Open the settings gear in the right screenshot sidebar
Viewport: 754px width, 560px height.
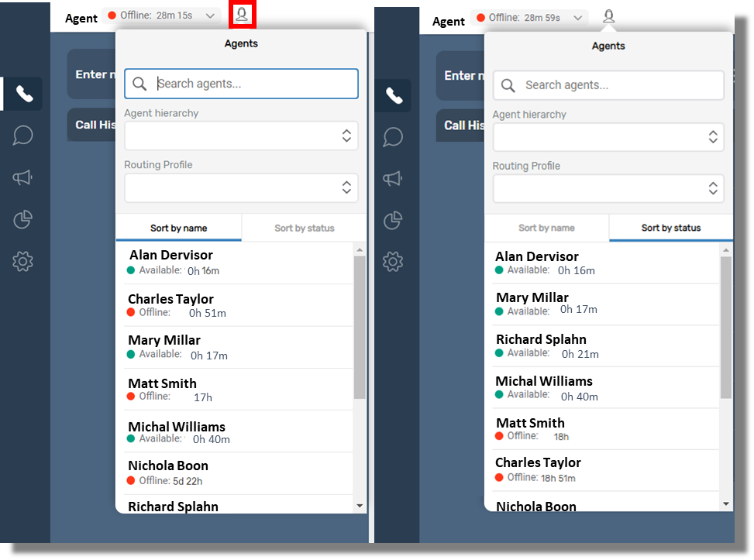pyautogui.click(x=393, y=262)
